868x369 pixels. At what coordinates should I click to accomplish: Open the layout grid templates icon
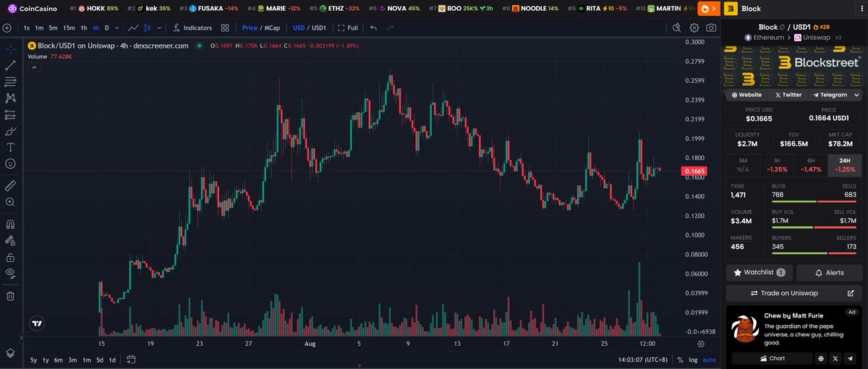226,27
